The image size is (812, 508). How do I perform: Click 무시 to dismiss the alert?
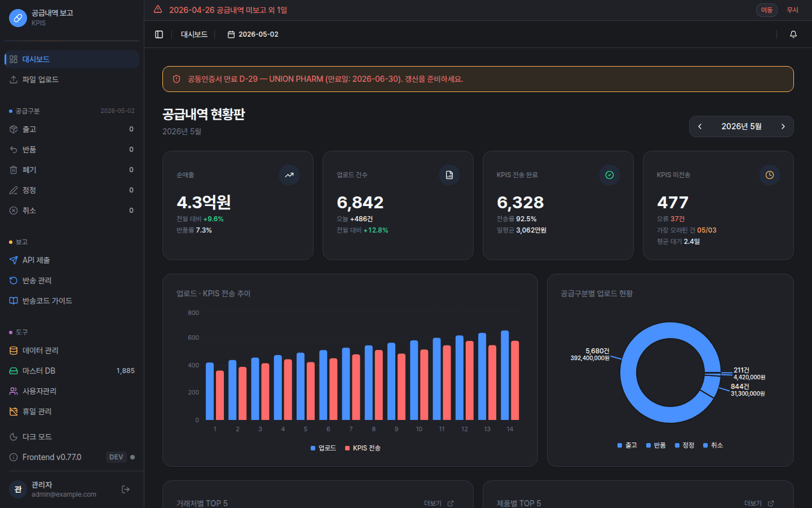(x=793, y=10)
